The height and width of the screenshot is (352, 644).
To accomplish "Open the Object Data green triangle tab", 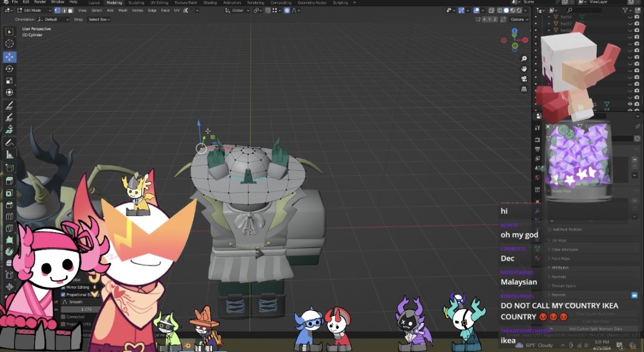I will pyautogui.click(x=537, y=248).
